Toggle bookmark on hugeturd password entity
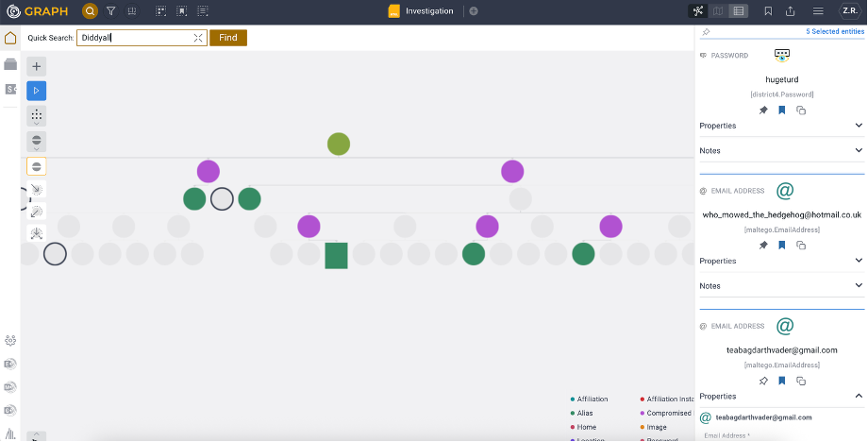The height and width of the screenshot is (442, 868). 781,110
